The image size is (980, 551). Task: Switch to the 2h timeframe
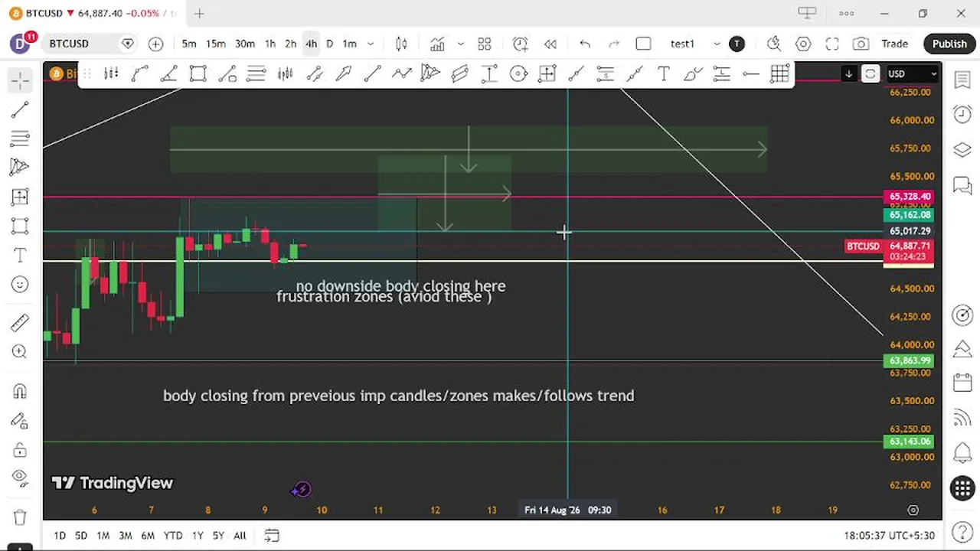tap(290, 44)
